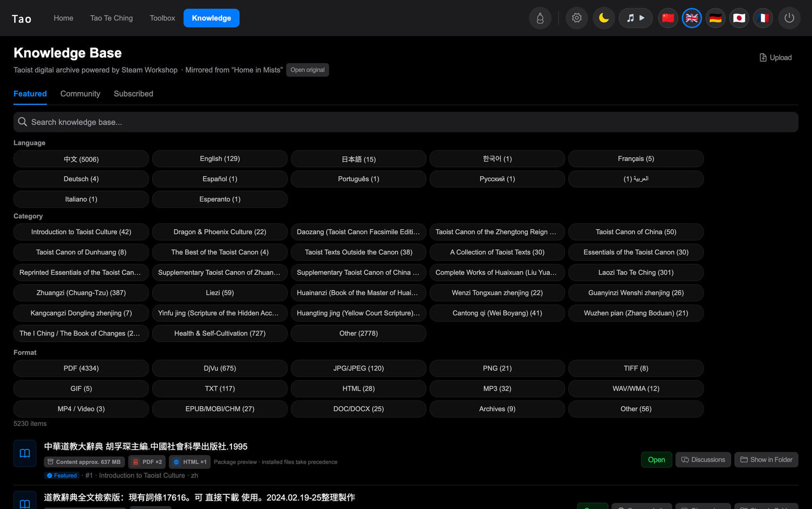Filter by MP3 (32) format
This screenshot has width=812, height=509.
[497, 388]
